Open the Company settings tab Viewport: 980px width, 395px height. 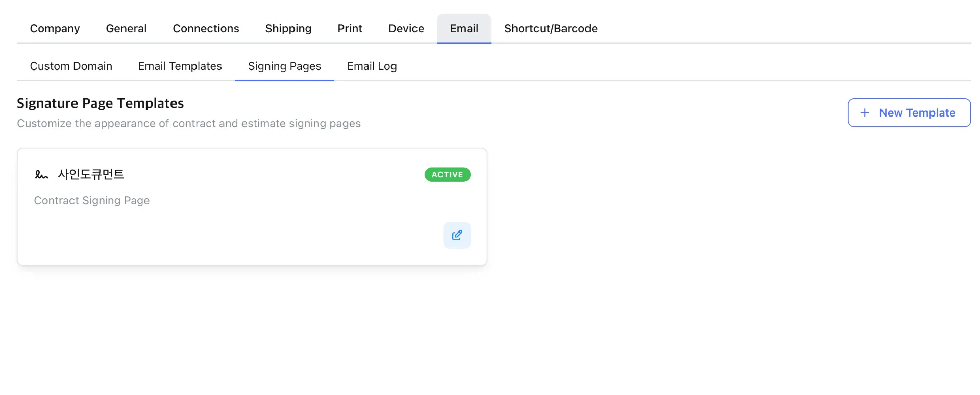pos(55,29)
